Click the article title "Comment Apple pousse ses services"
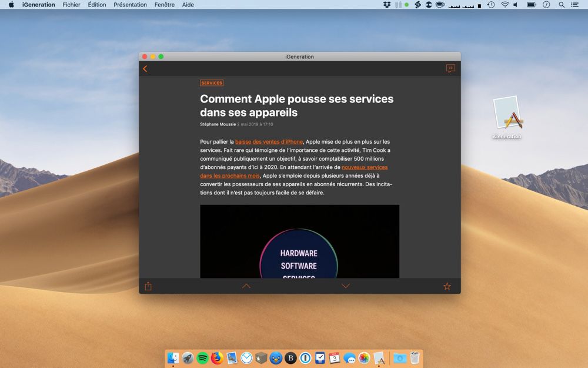 [x=296, y=99]
